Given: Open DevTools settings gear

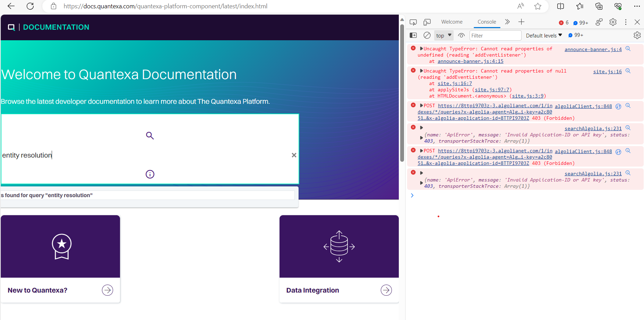Looking at the screenshot, I should [613, 22].
